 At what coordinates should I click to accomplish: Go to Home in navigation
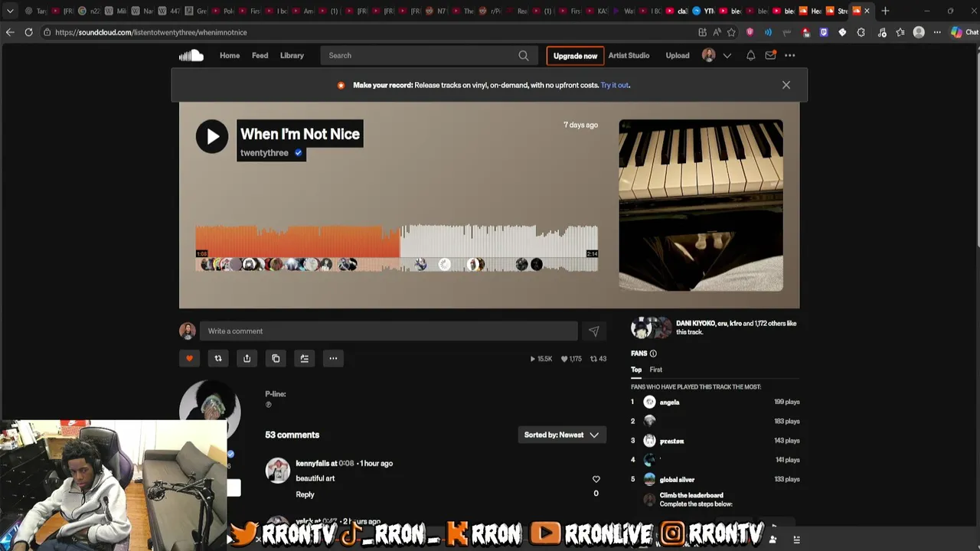tap(230, 55)
